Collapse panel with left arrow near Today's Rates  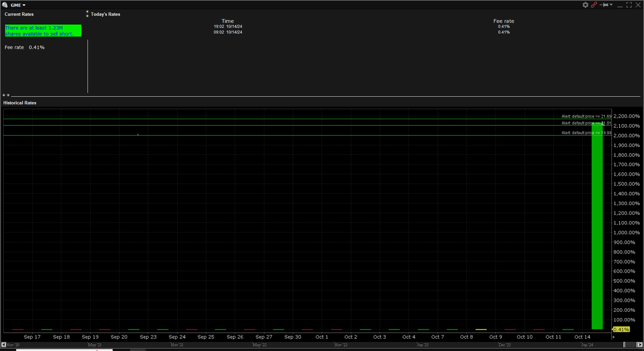(87, 12)
